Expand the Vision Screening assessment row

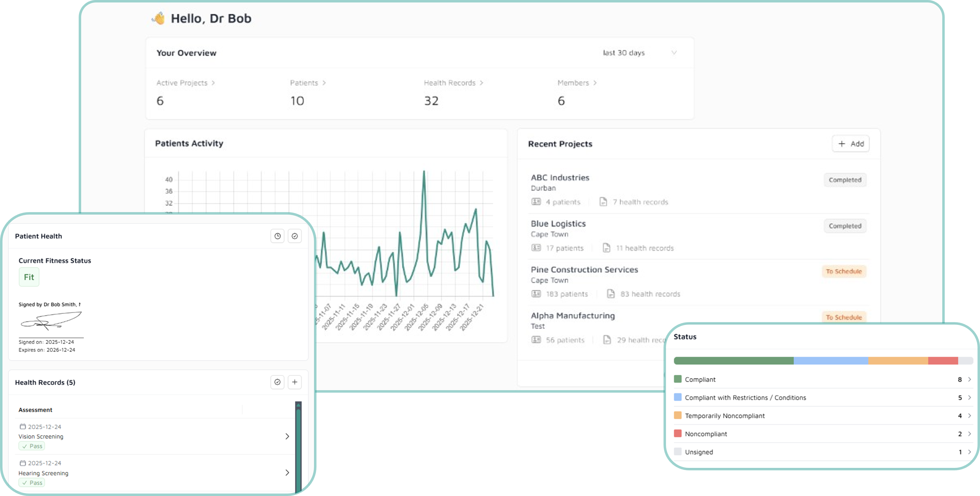tap(288, 436)
